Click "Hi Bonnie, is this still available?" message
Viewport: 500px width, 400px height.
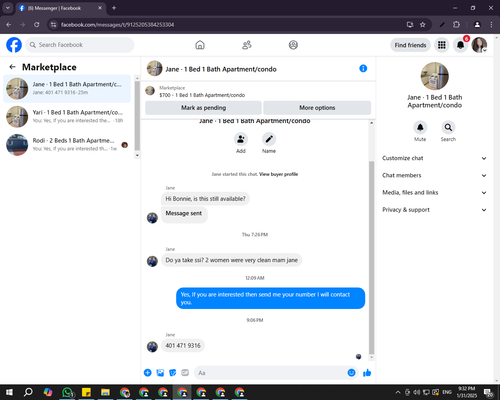tap(205, 199)
